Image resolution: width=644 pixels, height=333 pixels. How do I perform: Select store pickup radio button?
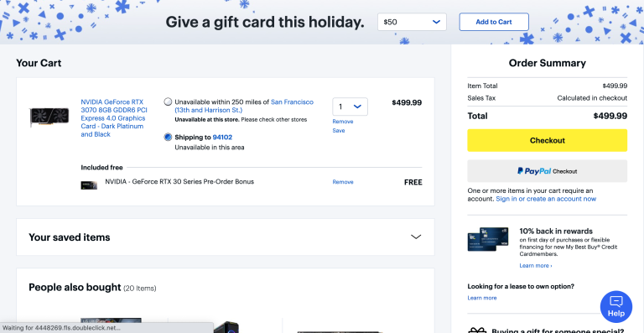coord(168,101)
